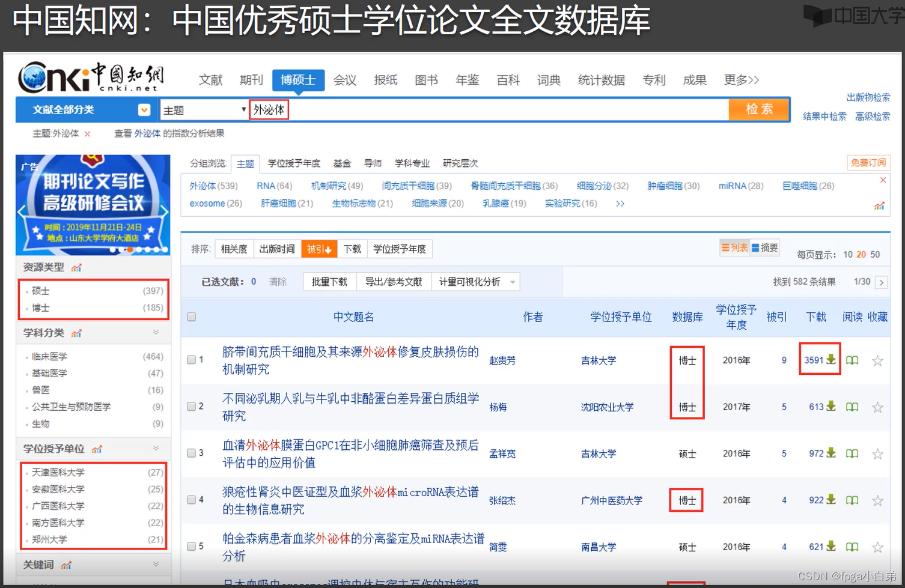
Task: Favorite the 杨梅 thesis with star
Action: pyautogui.click(x=877, y=407)
